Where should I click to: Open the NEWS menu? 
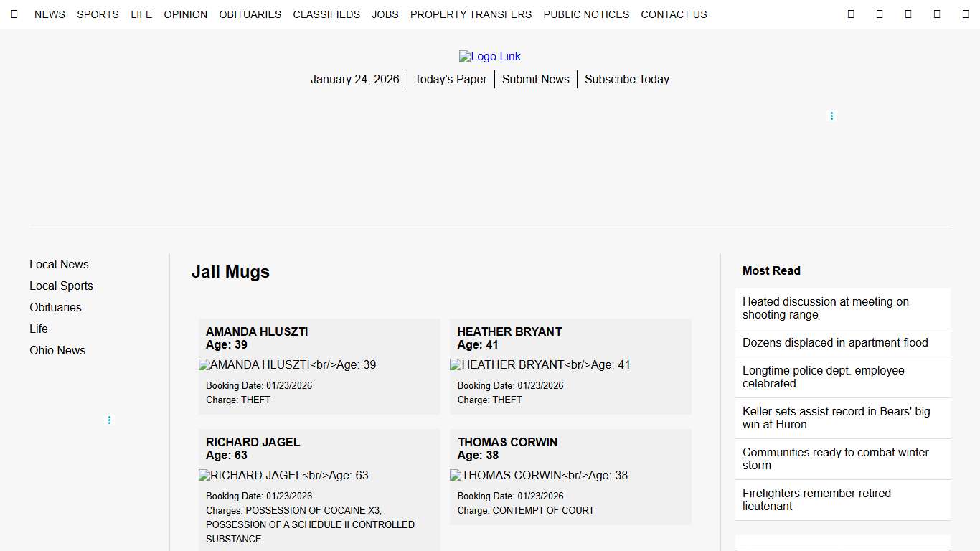coord(50,14)
